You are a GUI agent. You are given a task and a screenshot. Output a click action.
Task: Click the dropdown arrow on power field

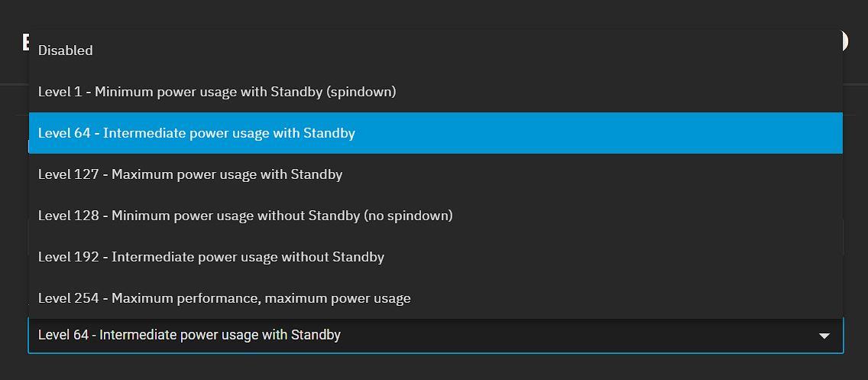click(x=824, y=336)
